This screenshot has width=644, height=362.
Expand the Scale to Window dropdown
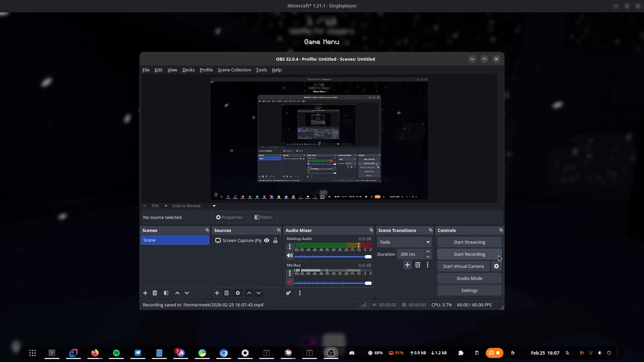coord(214,206)
